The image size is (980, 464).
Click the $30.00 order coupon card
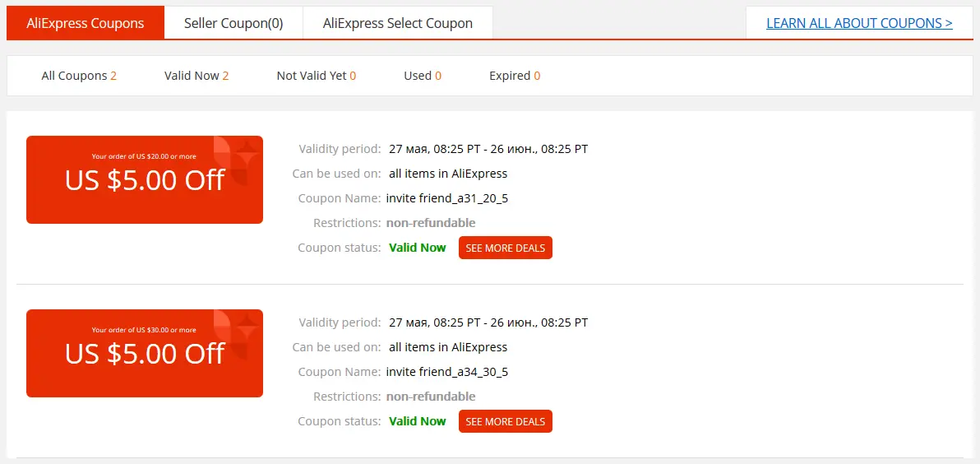pos(145,353)
